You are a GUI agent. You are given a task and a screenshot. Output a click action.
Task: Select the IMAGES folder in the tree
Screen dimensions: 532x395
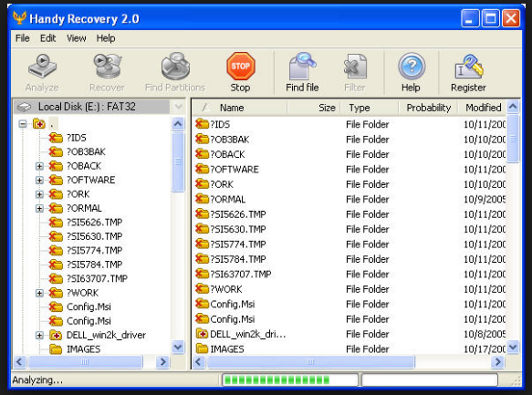(x=83, y=349)
